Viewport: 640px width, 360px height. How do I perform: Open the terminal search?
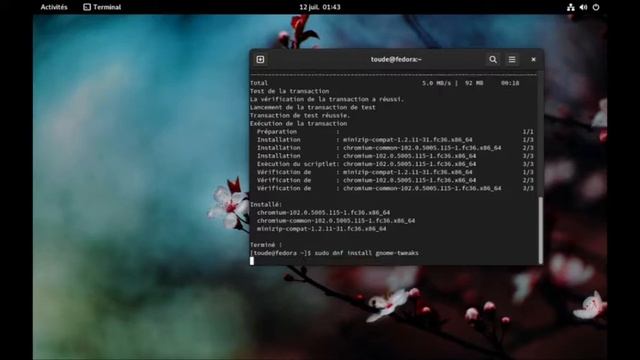tap(493, 60)
